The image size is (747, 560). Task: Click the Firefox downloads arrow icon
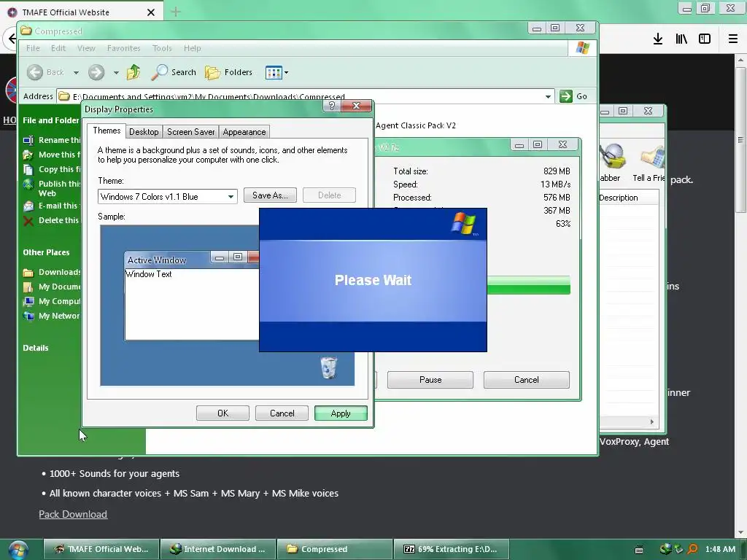point(658,39)
